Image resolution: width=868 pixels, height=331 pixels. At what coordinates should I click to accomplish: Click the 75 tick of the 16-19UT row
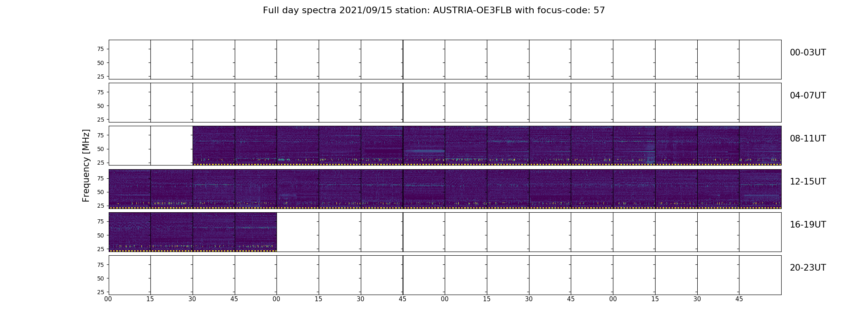pos(100,221)
